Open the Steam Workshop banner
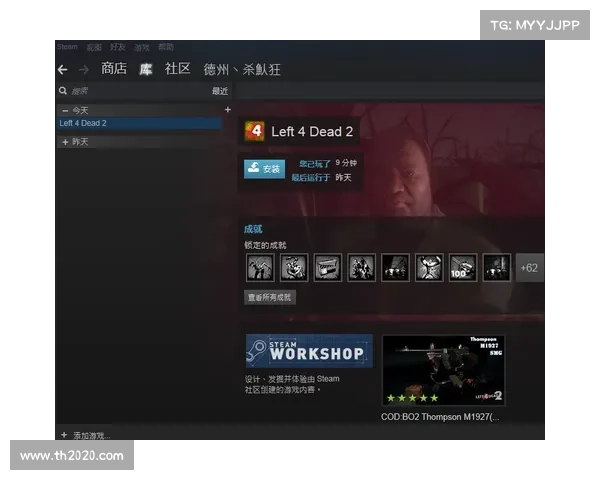Viewport: 600px width, 480px height. point(309,351)
